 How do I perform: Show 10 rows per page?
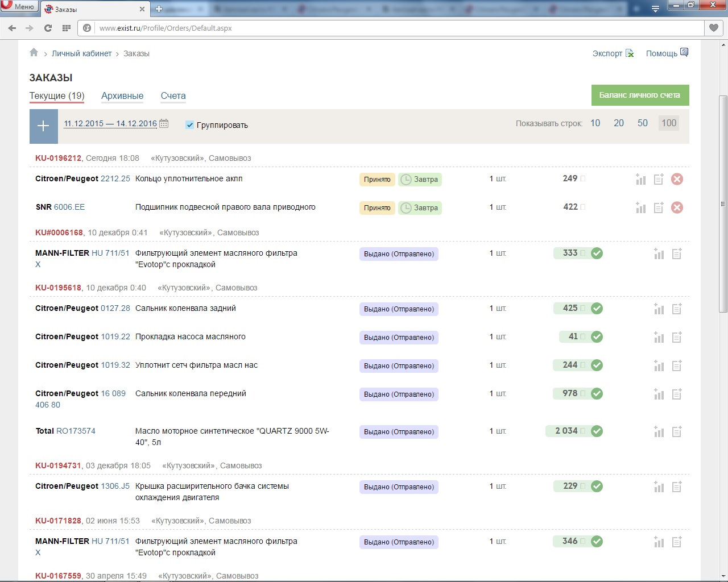pyautogui.click(x=595, y=123)
